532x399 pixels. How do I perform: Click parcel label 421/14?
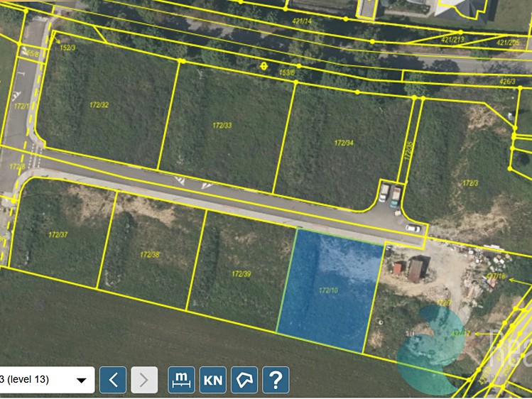coord(302,21)
